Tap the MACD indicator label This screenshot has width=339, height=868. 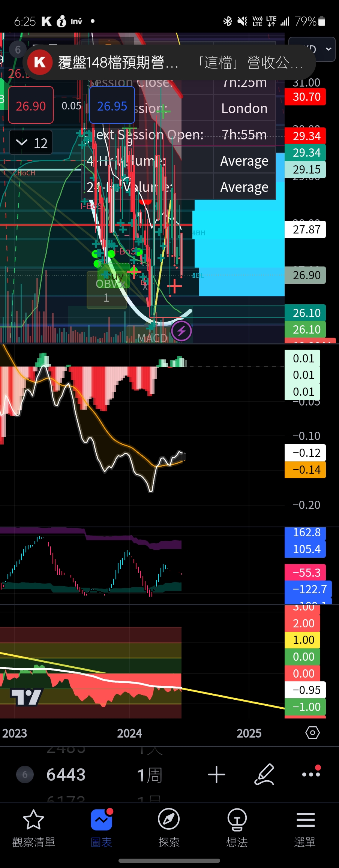152,338
